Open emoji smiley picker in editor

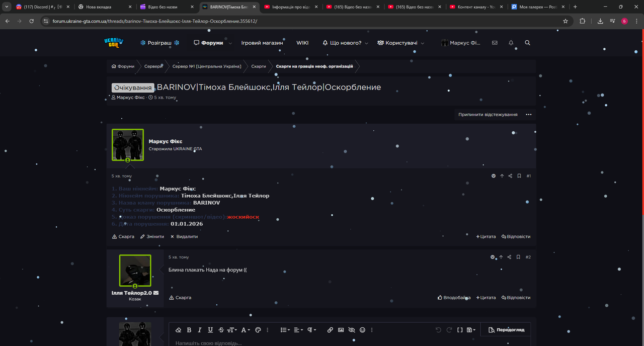pyautogui.click(x=362, y=330)
